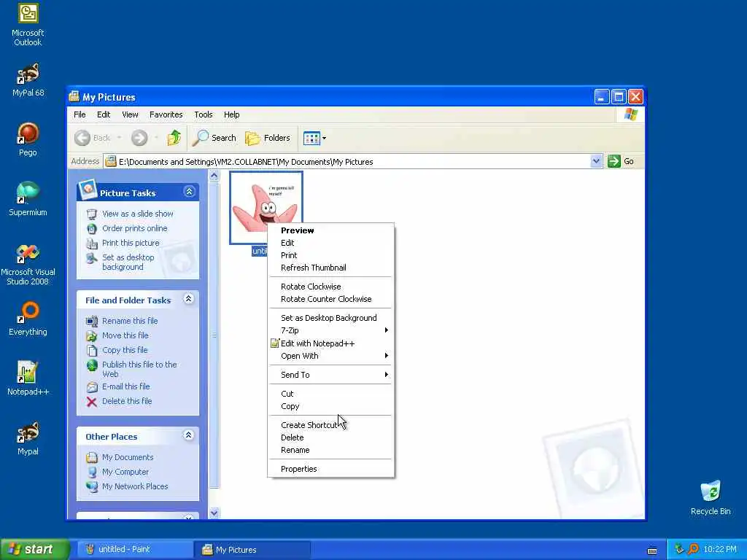Viewport: 747px width, 560px height.
Task: Go to My Network Places link
Action: (x=135, y=486)
